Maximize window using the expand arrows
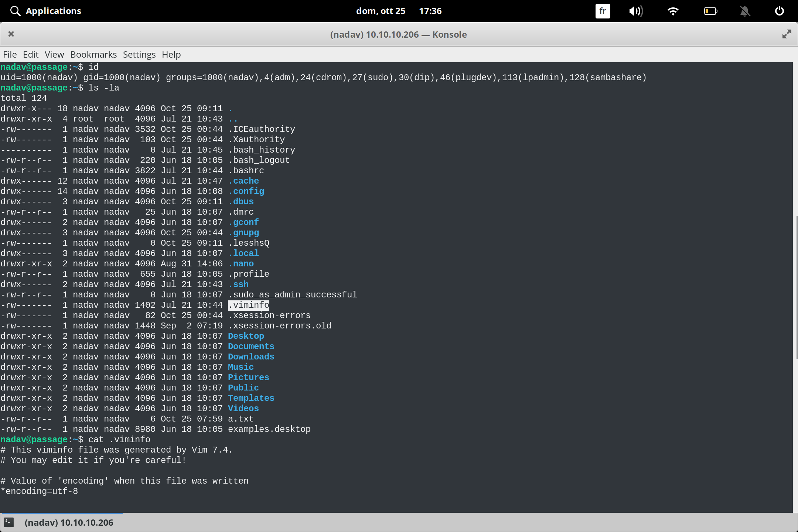The image size is (798, 532). (787, 34)
